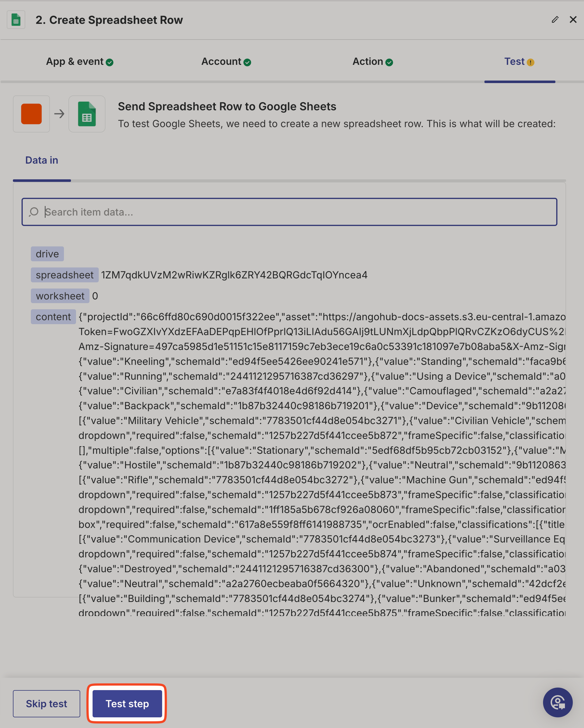
Task: Click the pencil rename step icon
Action: (555, 20)
